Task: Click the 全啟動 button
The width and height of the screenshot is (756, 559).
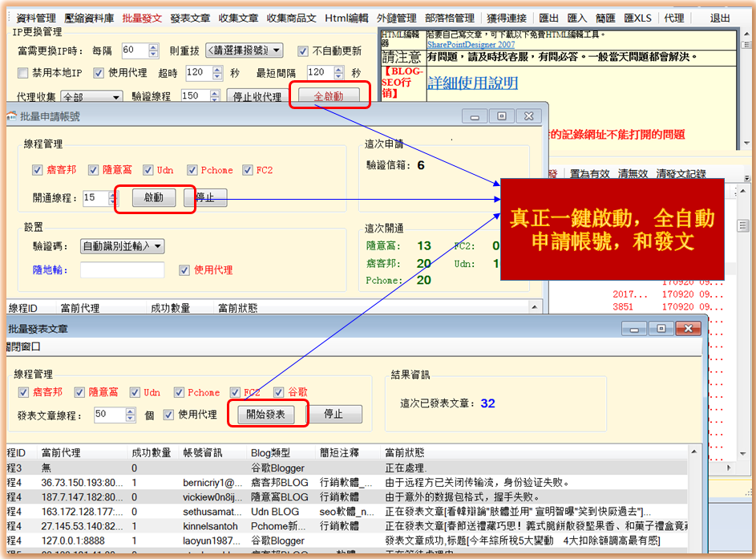Action: point(329,96)
